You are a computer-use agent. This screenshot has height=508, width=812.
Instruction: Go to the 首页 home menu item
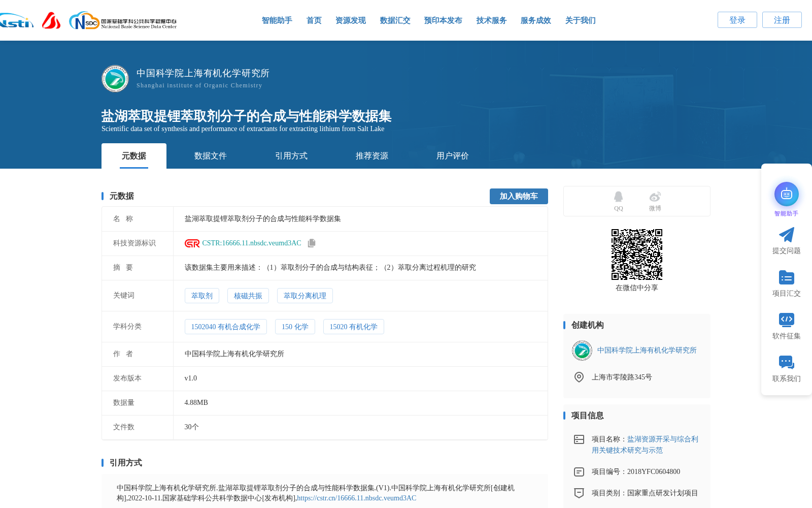[x=314, y=20]
